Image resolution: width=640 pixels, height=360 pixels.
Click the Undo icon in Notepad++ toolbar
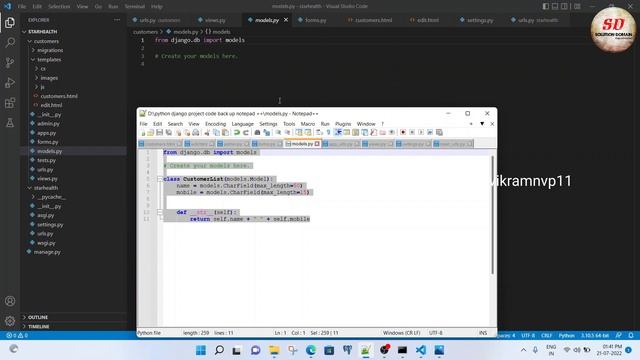(236, 132)
